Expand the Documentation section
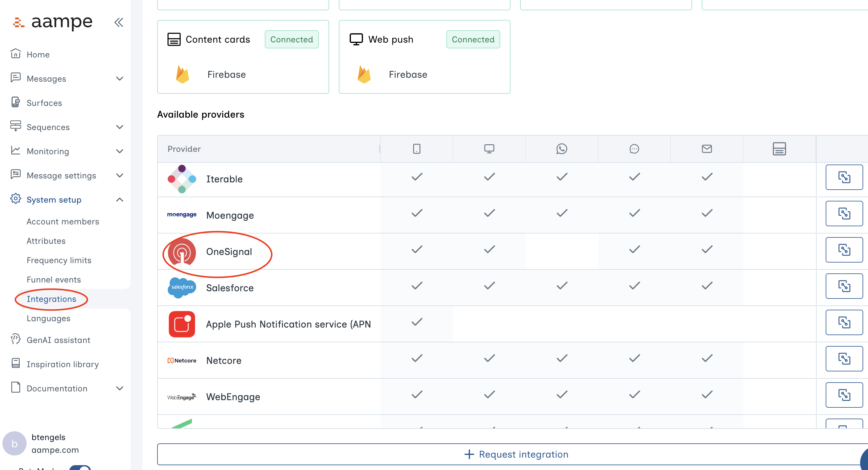868x470 pixels. click(x=120, y=388)
